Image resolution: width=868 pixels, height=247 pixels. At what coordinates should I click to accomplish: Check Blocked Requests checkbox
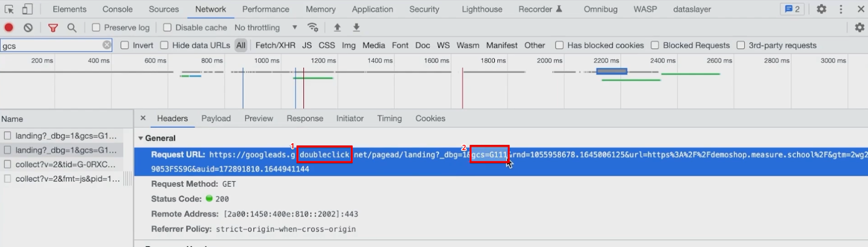pyautogui.click(x=655, y=45)
